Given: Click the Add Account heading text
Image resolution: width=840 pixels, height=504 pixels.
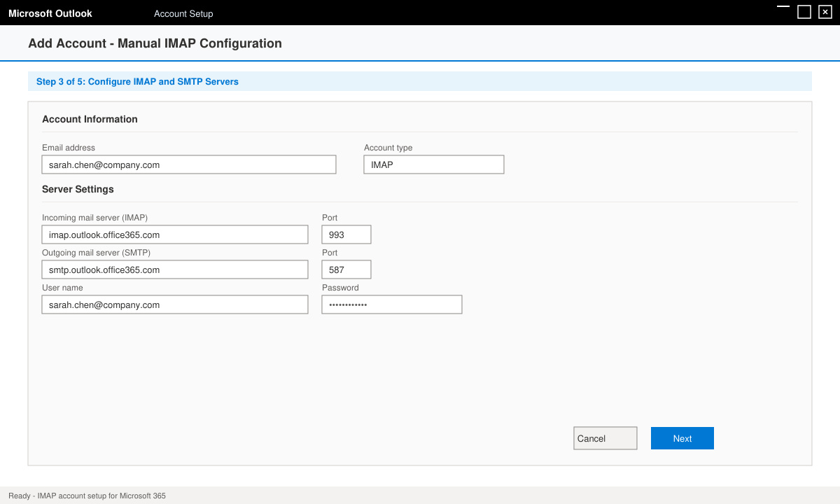Looking at the screenshot, I should pos(155,43).
